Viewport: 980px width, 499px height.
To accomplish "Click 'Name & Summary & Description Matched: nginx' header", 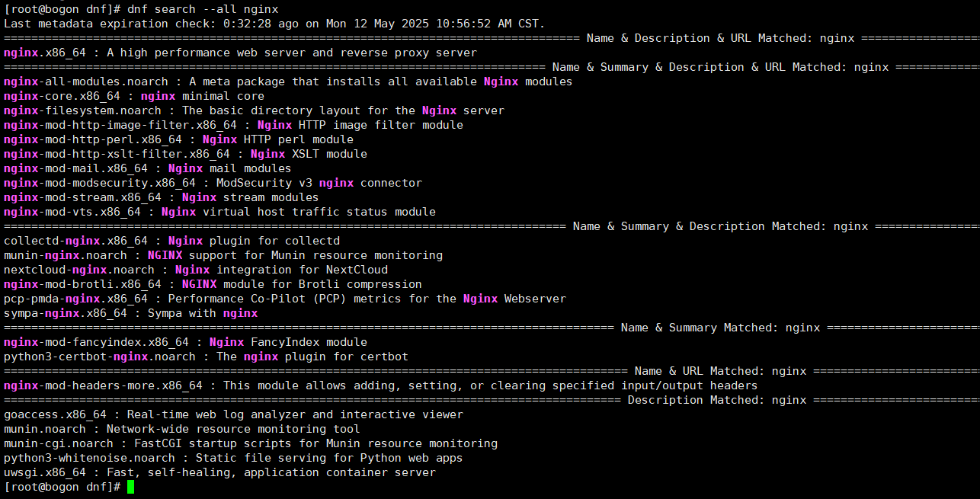I will (720, 226).
